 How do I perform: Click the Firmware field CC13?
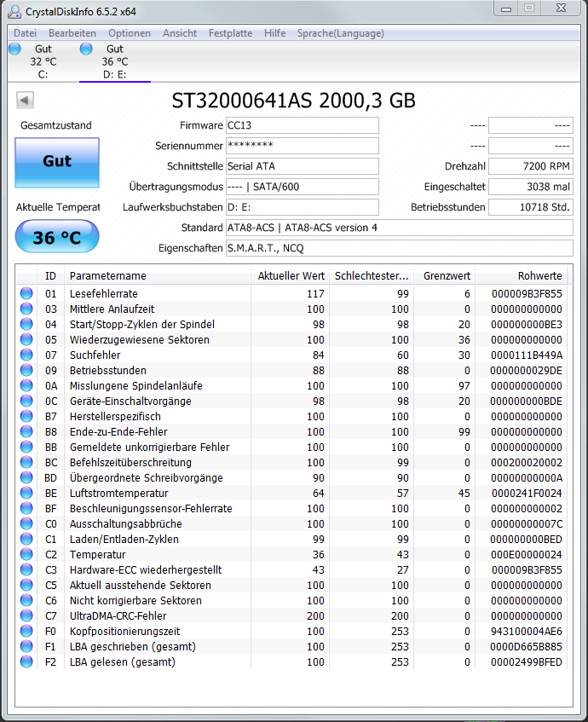302,125
